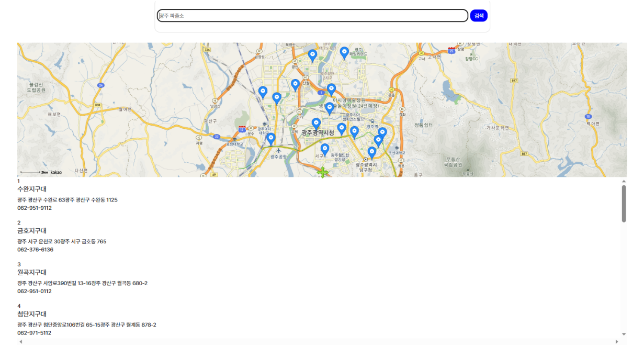Click the marker beside 아시아예술정원

tap(332, 88)
